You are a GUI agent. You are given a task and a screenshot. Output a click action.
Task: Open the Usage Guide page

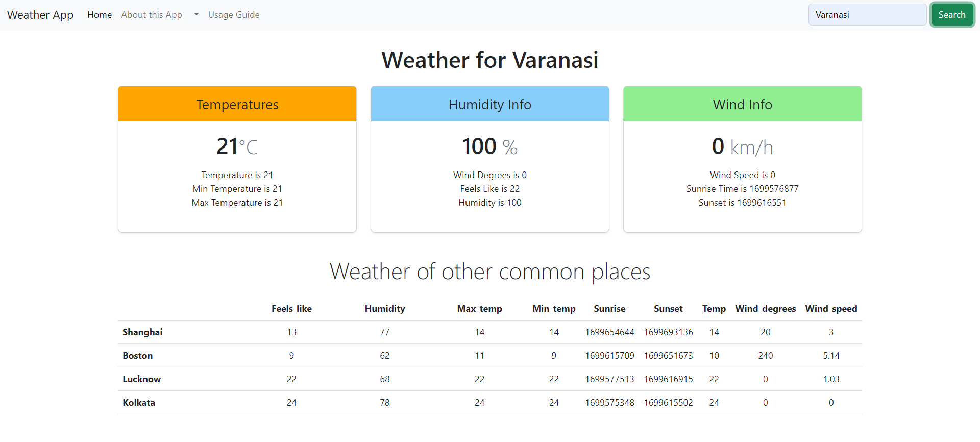[x=234, y=15]
